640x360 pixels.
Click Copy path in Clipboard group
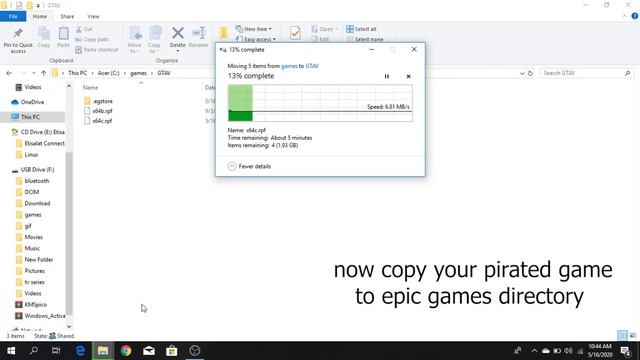[x=92, y=40]
